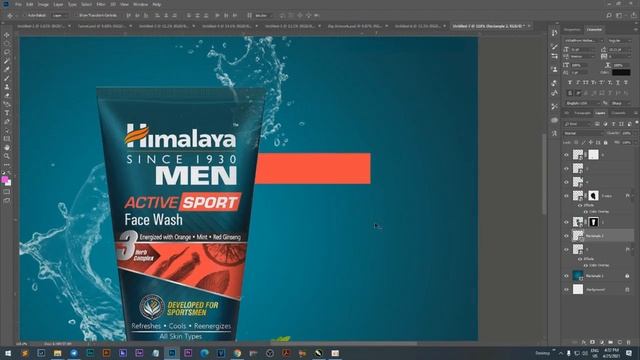Select the Clone Stamp tool

7,87
